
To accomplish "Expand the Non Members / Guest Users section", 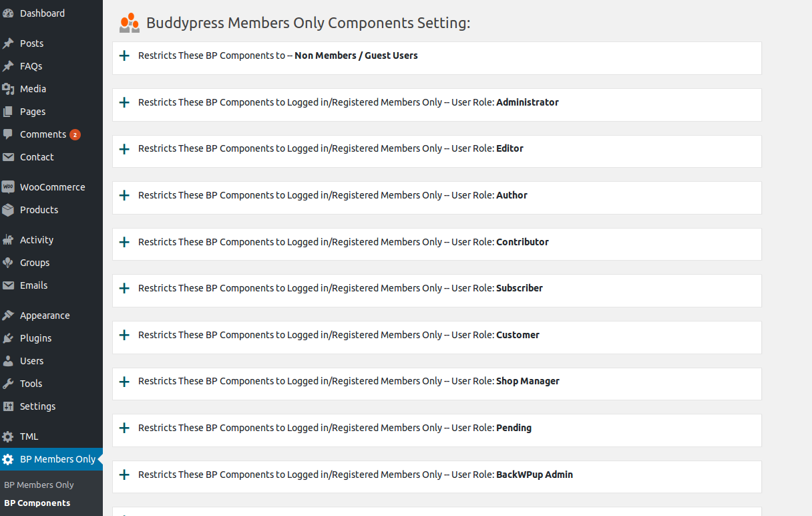I will pyautogui.click(x=124, y=56).
